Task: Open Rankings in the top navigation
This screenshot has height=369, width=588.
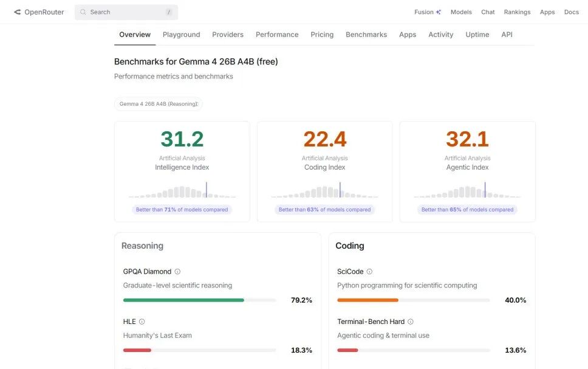Action: point(517,12)
